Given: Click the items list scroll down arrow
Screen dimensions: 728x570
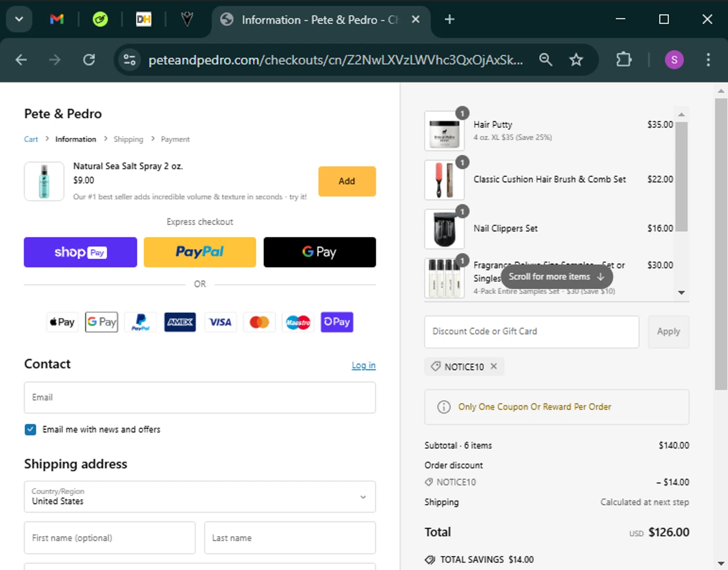Looking at the screenshot, I should pos(681,293).
